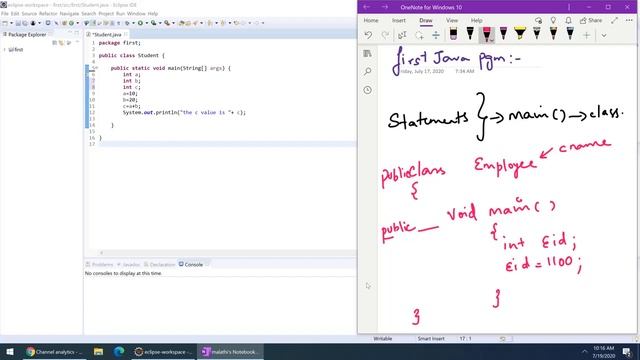The width and height of the screenshot is (640, 360).
Task: Click the println statement on line 12
Action: 184,112
